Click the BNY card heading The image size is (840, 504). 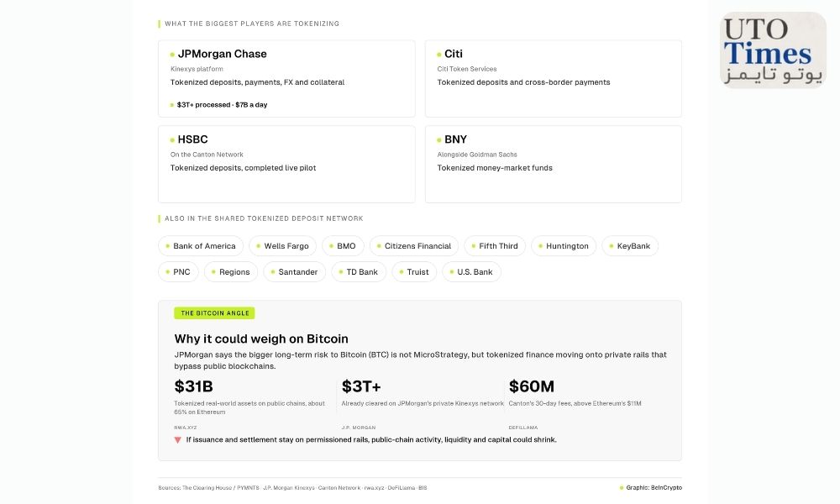click(455, 139)
